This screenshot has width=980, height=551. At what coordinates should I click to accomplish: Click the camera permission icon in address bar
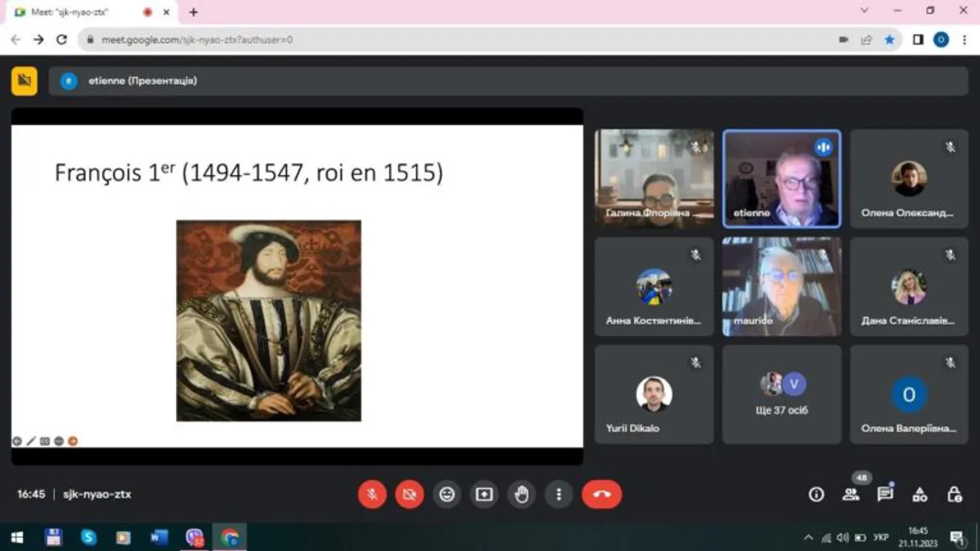[x=843, y=40]
